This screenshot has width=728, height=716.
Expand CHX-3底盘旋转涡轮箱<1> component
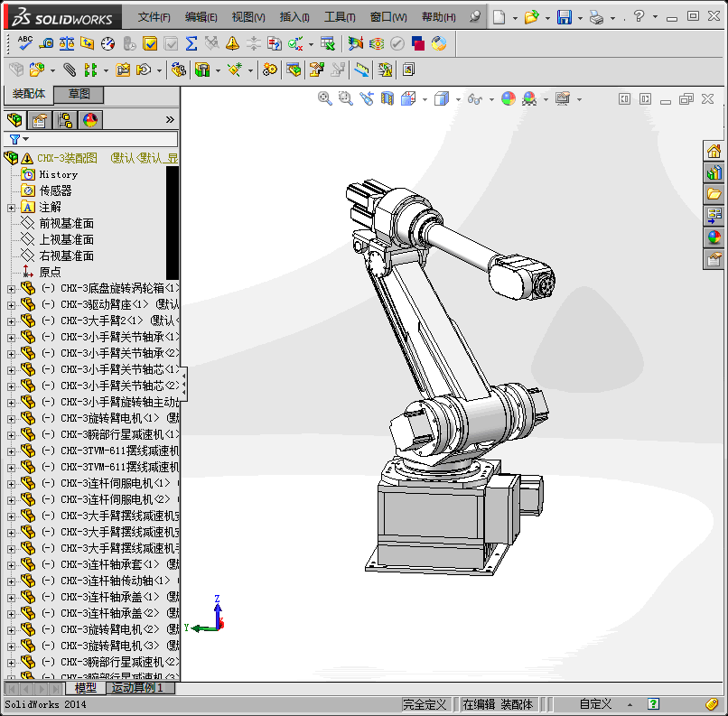[x=11, y=289]
